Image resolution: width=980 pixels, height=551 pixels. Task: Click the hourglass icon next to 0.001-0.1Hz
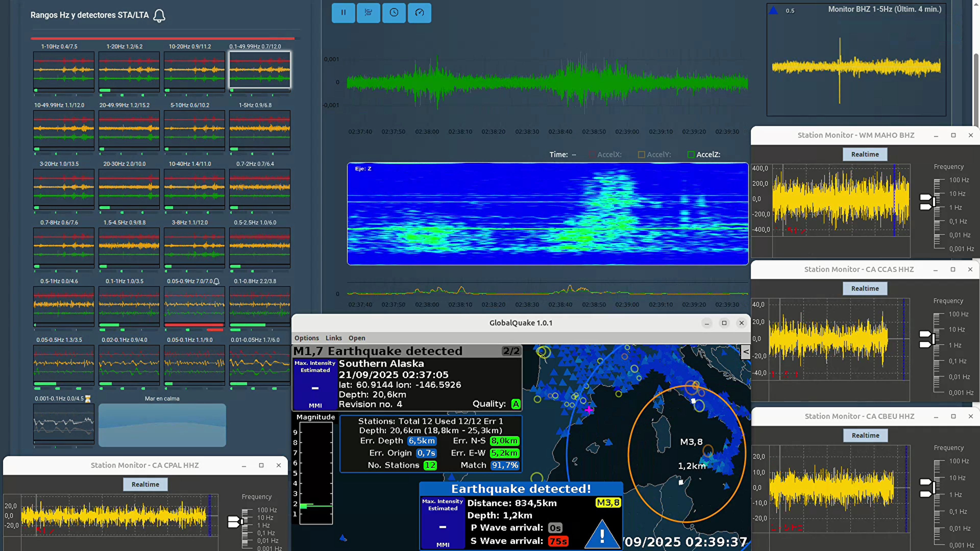click(88, 398)
